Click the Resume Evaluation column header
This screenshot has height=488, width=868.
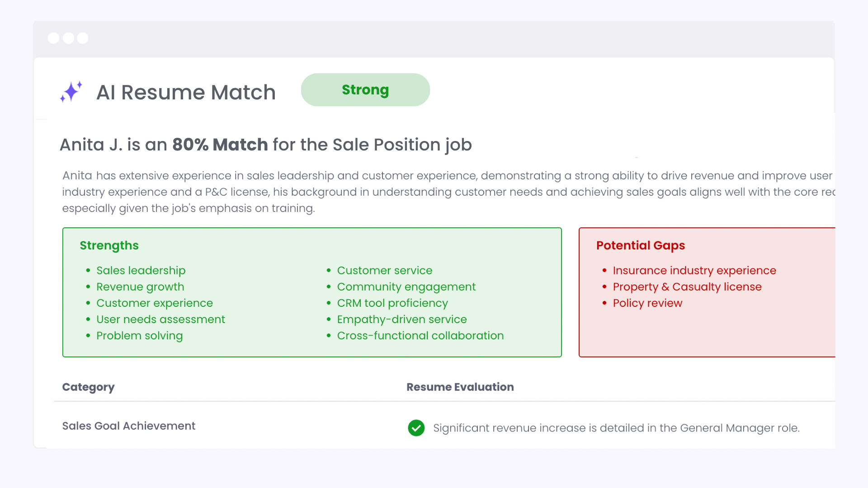[460, 387]
